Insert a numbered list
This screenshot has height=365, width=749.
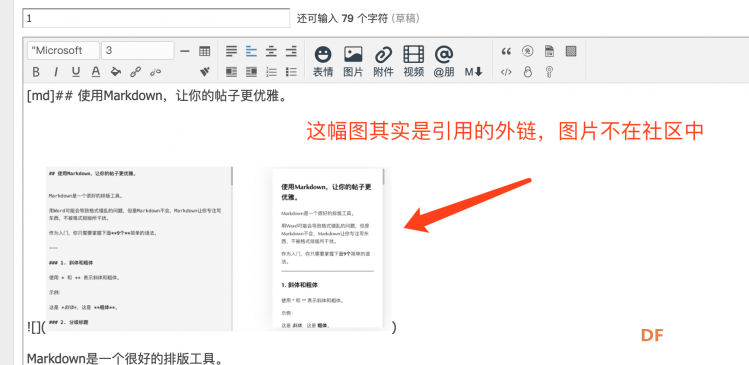271,72
